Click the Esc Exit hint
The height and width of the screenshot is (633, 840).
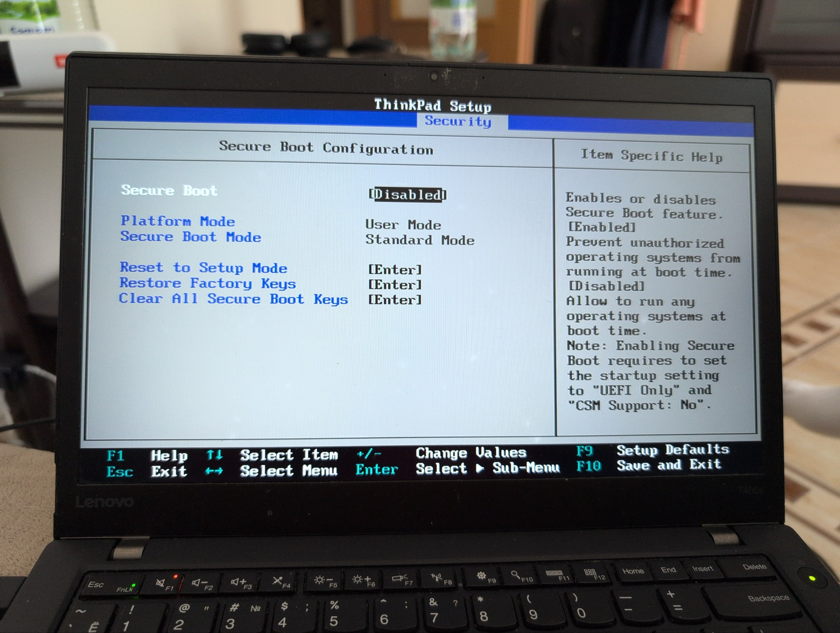point(147,471)
